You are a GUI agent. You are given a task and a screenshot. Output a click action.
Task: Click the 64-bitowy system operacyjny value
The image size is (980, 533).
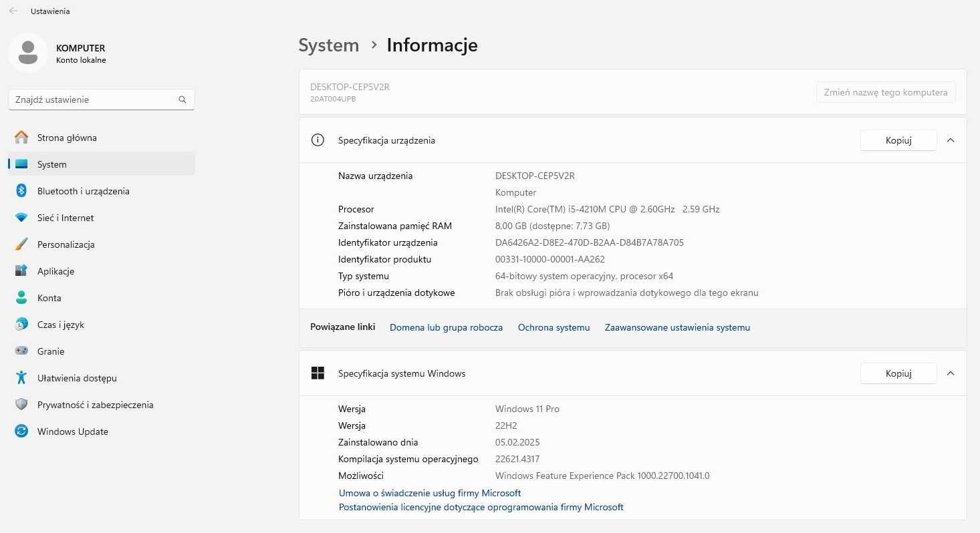click(584, 276)
